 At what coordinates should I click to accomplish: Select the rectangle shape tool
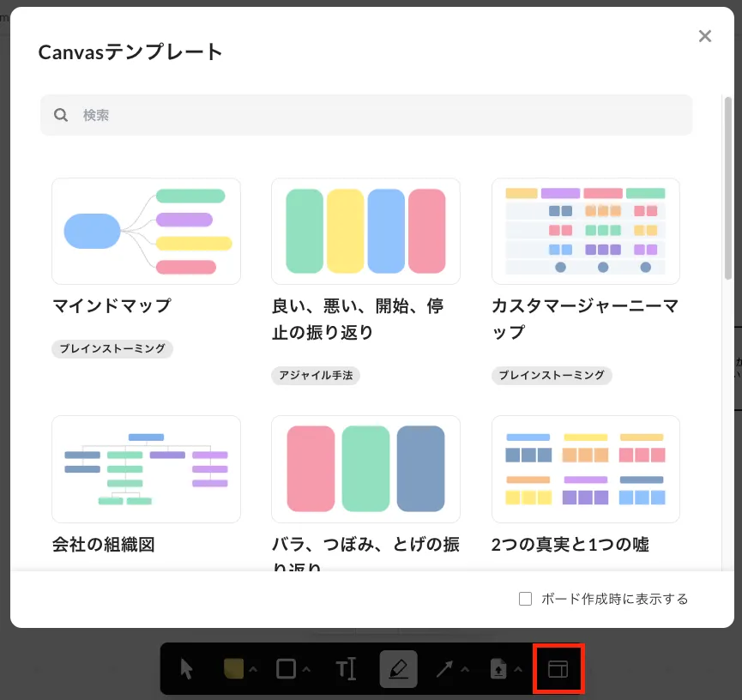point(286,669)
